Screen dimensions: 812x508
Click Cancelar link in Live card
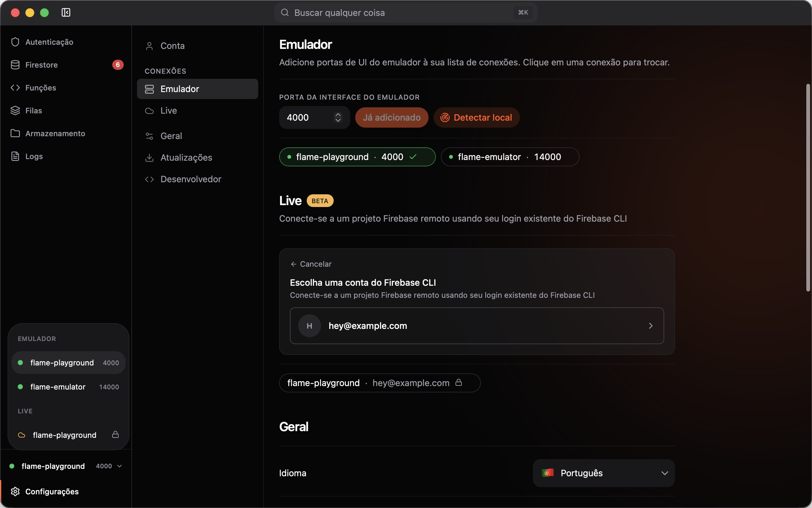[x=311, y=264]
